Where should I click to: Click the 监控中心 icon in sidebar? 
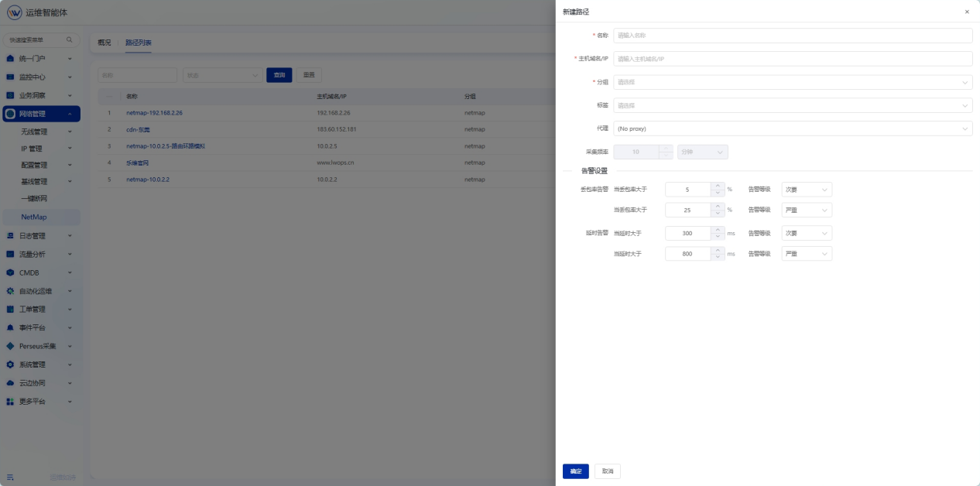[10, 77]
